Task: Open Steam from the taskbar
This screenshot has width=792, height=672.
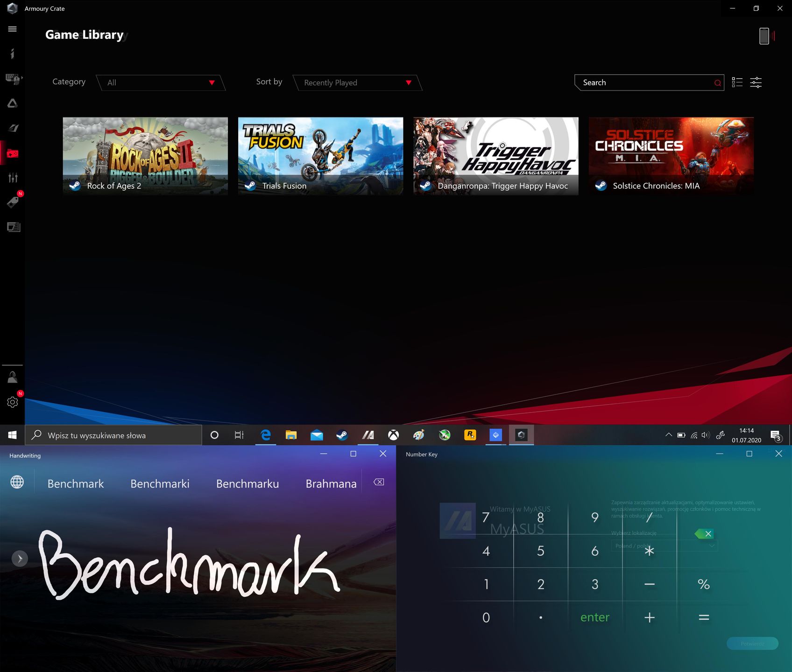Action: click(x=342, y=435)
